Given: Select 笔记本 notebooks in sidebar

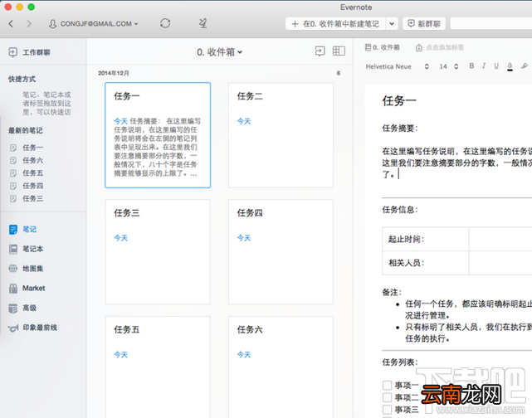Looking at the screenshot, I should [33, 249].
